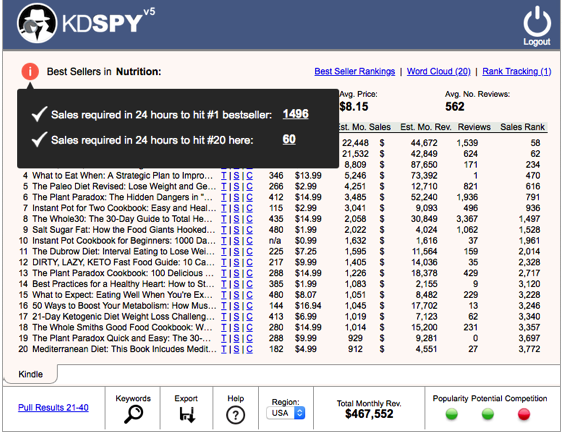The height and width of the screenshot is (434, 562).
Task: Sort by Est. Mo. Sales column header
Action: point(364,127)
